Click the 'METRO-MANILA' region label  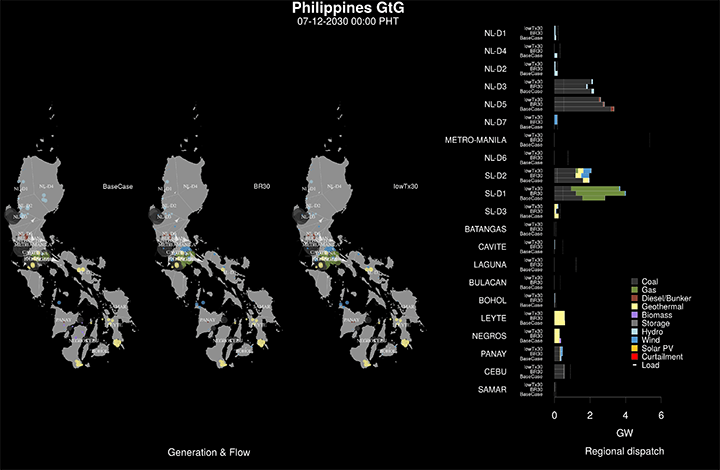(x=476, y=140)
